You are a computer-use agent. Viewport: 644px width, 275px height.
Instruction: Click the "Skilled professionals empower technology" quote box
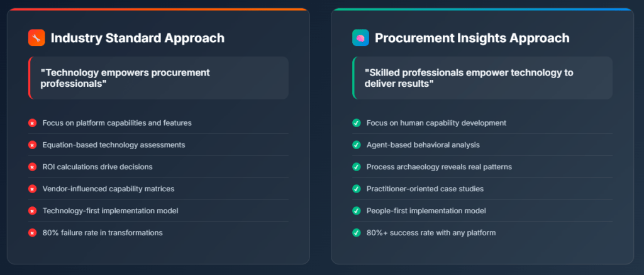point(482,78)
